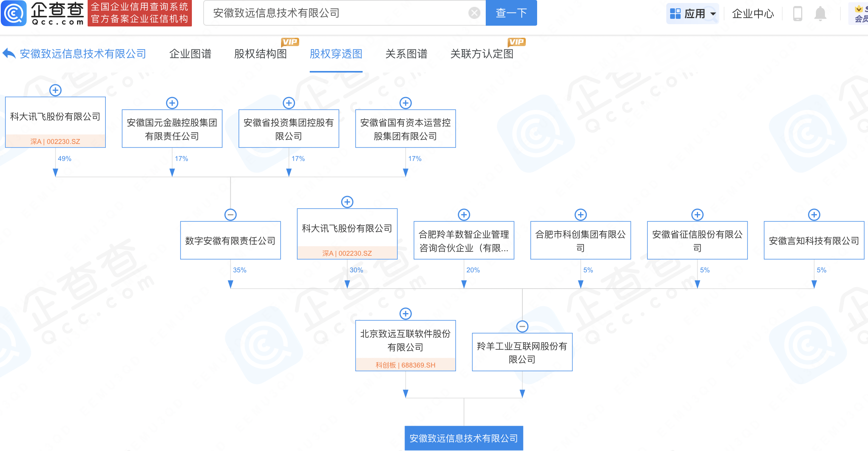This screenshot has width=868, height=451.
Task: Open 北京致远互联软件股份有限公司 box
Action: click(406, 346)
